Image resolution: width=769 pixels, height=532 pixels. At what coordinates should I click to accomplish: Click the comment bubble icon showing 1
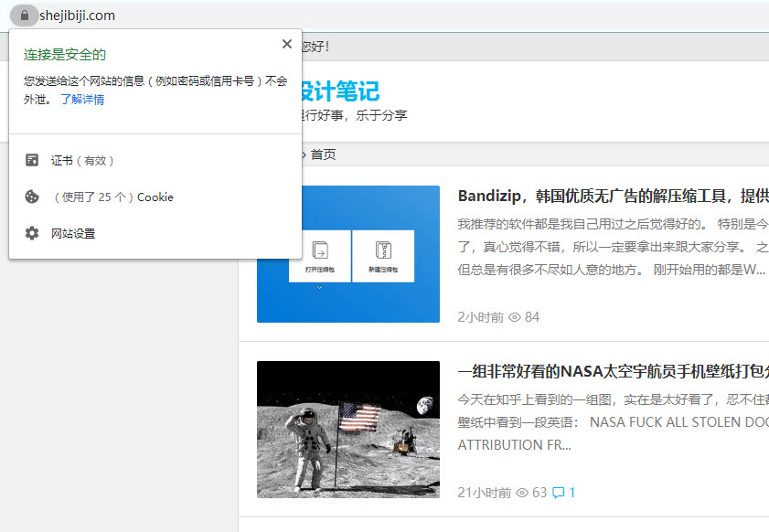click(558, 492)
